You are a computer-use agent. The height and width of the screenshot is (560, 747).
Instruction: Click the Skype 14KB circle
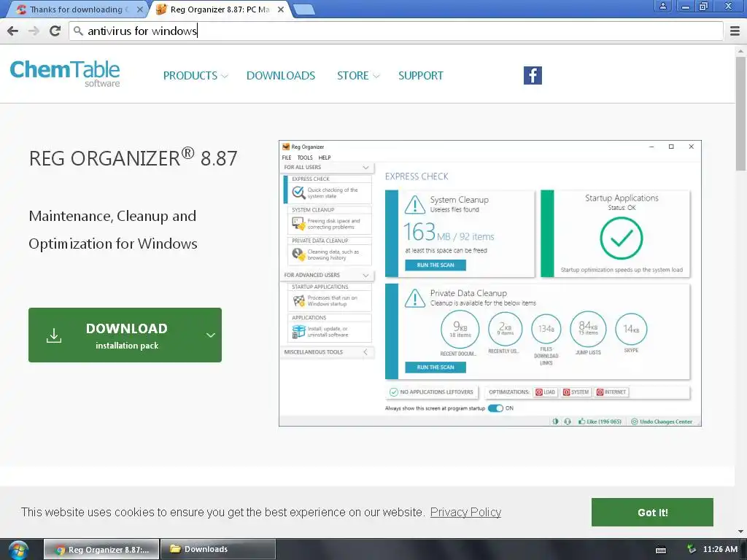tap(631, 329)
